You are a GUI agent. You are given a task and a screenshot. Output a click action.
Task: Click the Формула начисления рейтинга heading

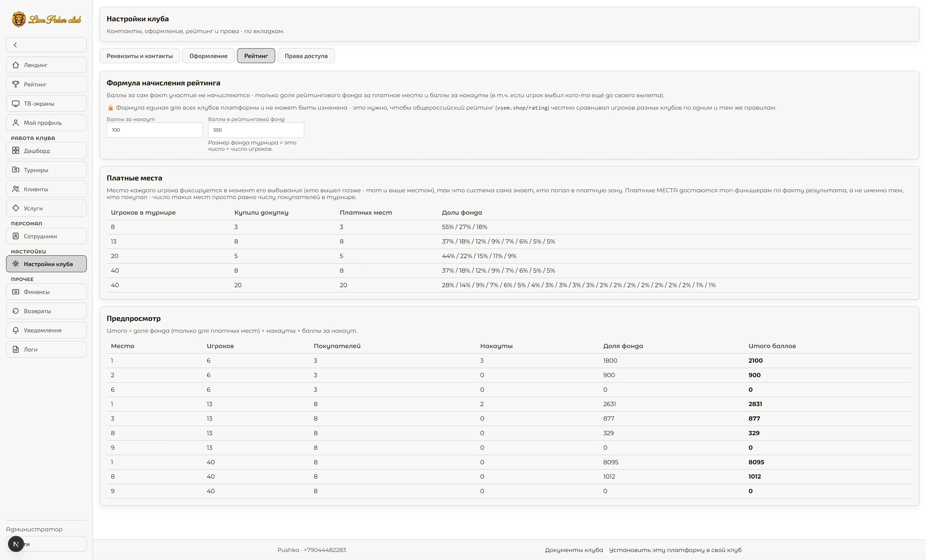(164, 83)
